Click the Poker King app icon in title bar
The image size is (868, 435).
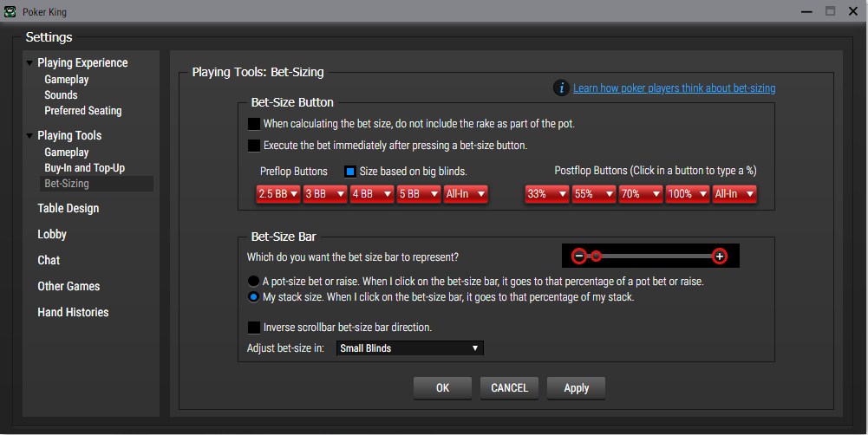pos(10,12)
